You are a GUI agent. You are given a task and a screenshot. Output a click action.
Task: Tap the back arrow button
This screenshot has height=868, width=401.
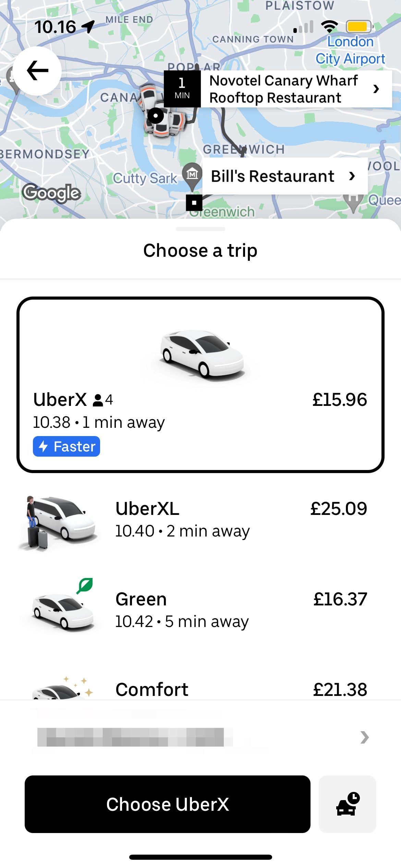tap(37, 71)
